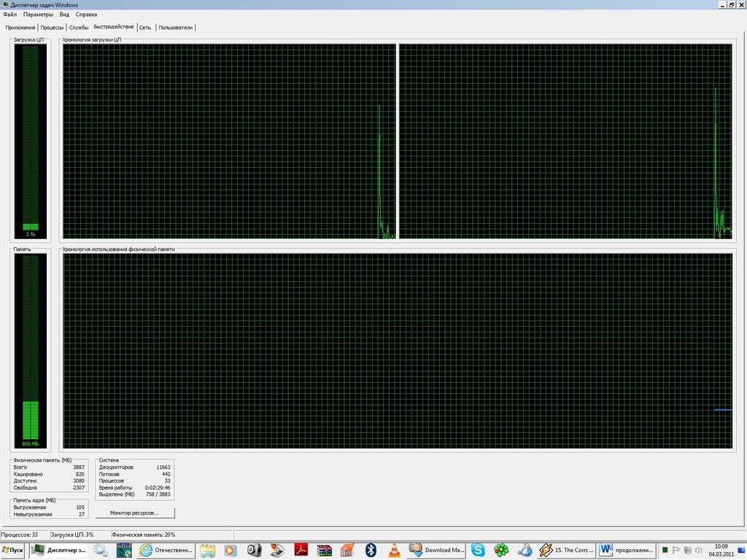747x560 pixels.
Task: Click status bar text Процессов: 33
Action: click(x=20, y=534)
